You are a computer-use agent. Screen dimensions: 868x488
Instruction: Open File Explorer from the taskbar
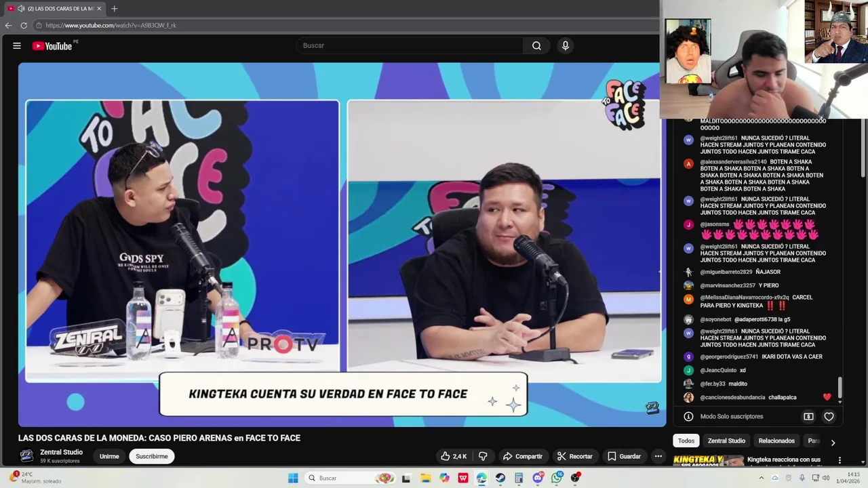pyautogui.click(x=426, y=478)
